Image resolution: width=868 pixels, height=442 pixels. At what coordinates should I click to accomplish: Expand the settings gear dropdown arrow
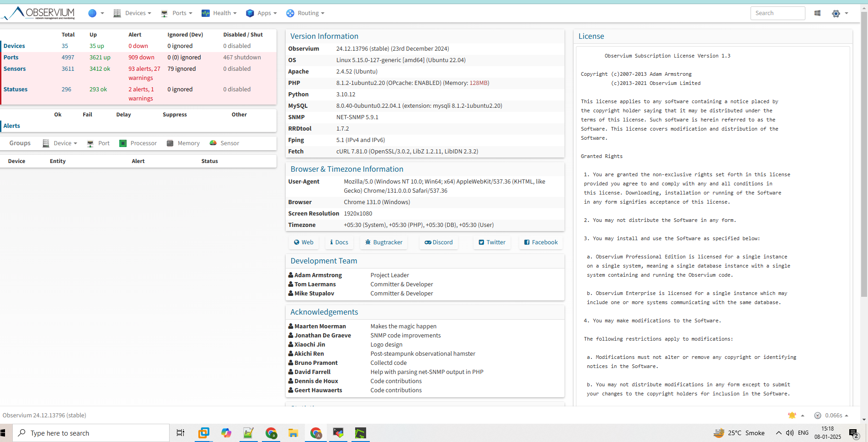(847, 13)
